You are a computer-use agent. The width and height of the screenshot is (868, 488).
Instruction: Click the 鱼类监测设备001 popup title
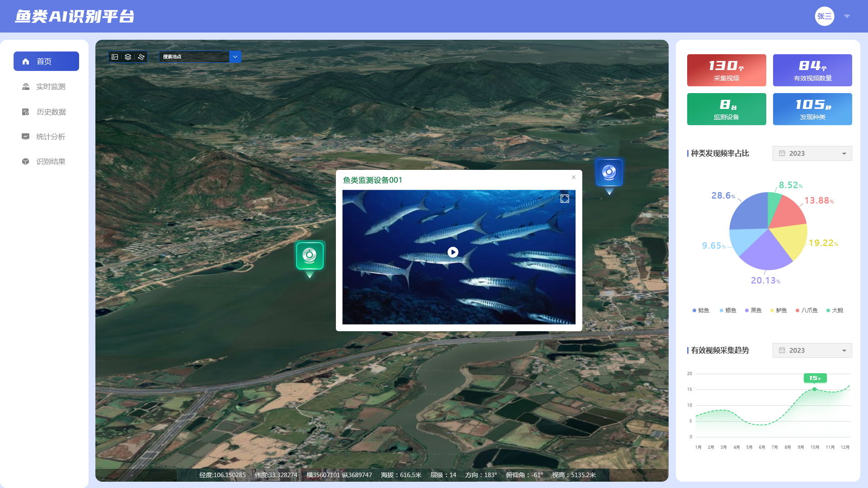coord(373,180)
